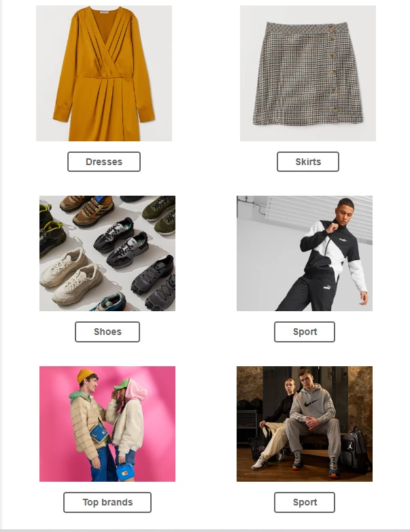The width and height of the screenshot is (410, 532).
Task: Click the yellow beanie on the man
Action: point(86,376)
